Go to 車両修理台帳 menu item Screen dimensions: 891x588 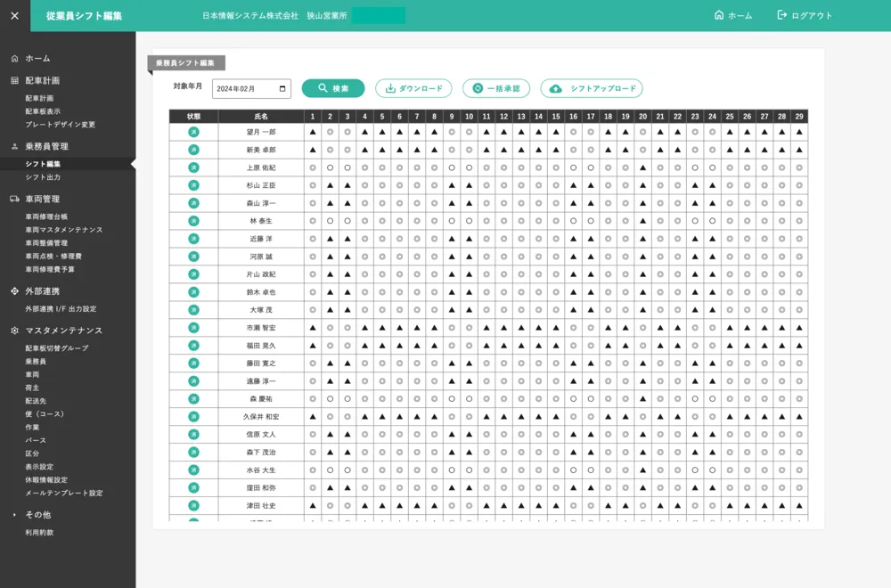point(46,216)
